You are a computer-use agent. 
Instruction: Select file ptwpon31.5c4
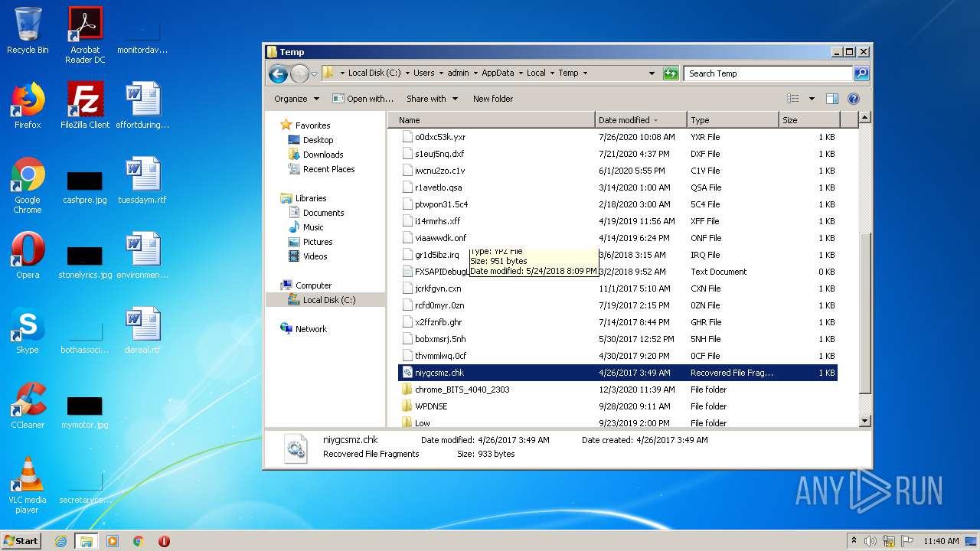tap(441, 204)
